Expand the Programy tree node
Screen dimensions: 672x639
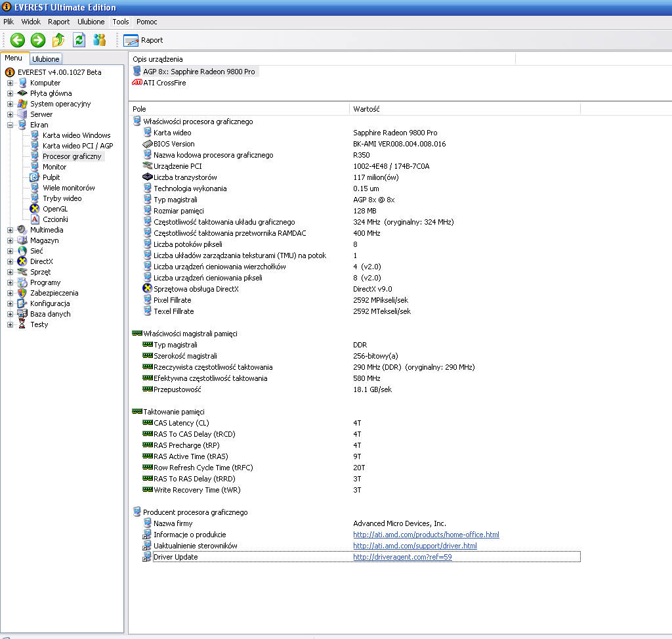point(10,282)
